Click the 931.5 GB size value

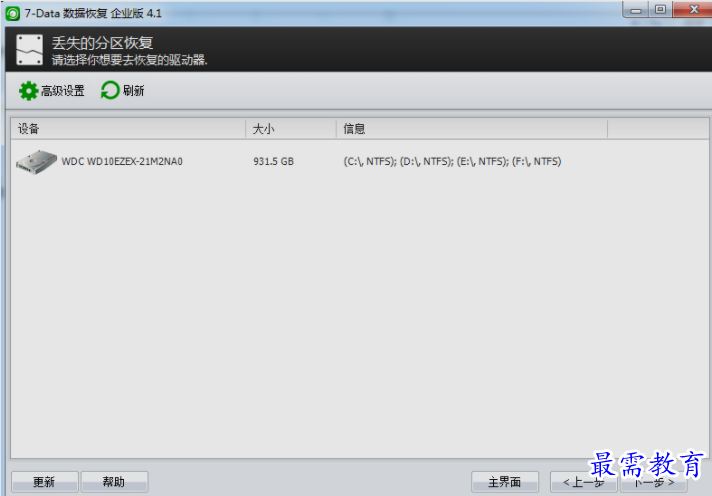(x=273, y=161)
